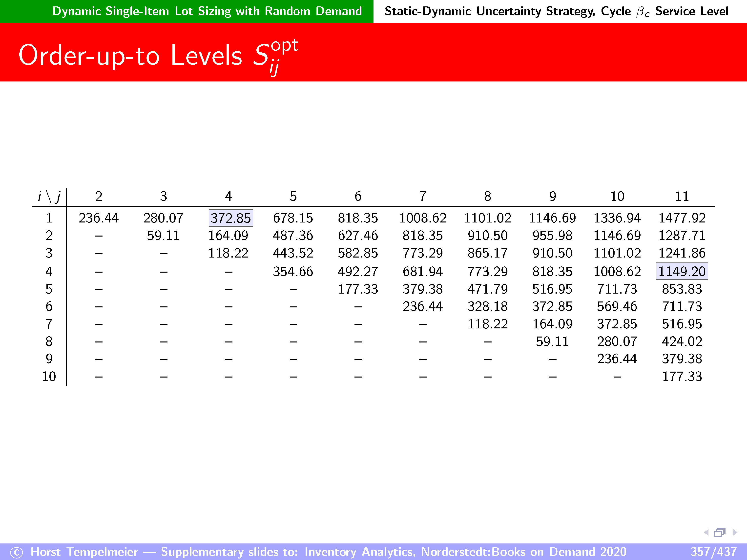Click the value 354.66 in row 4
This screenshot has width=747, height=560.
[x=293, y=271]
